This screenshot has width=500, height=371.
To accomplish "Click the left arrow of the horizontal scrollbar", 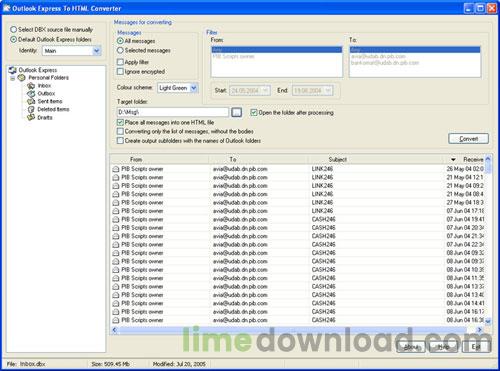I will click(114, 330).
